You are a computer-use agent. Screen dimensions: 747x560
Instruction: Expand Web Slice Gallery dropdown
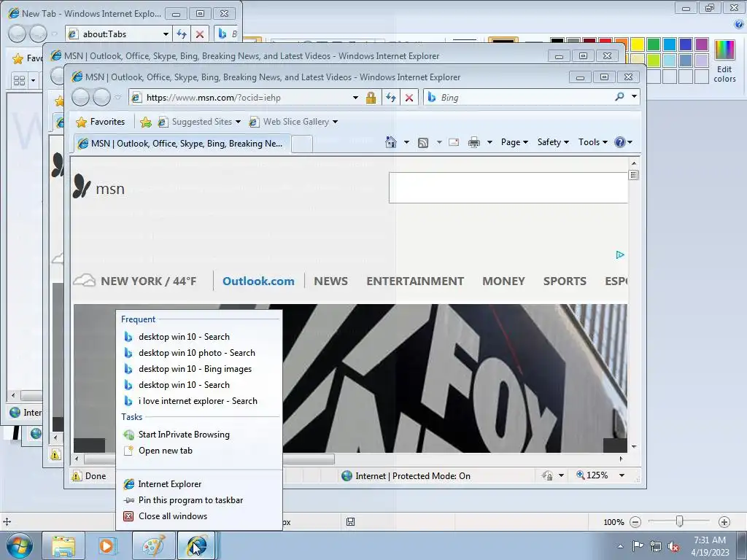tap(335, 122)
